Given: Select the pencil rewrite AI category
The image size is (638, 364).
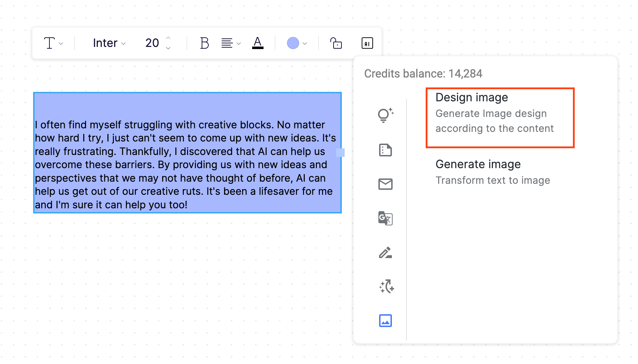Looking at the screenshot, I should click(386, 252).
